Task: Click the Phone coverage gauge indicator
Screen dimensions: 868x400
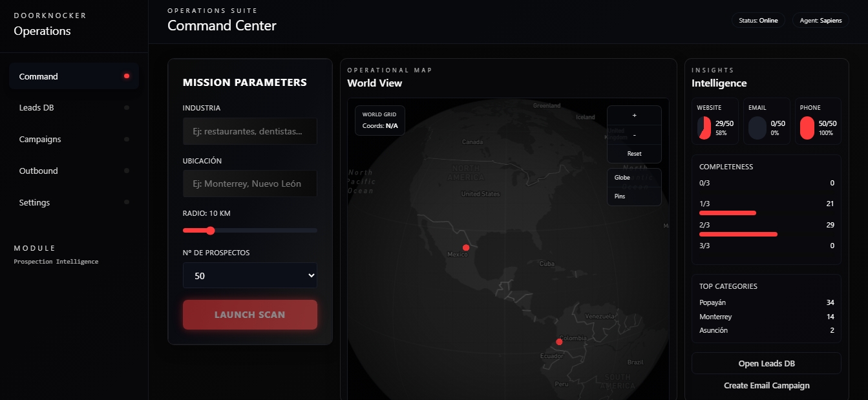Action: pyautogui.click(x=807, y=128)
